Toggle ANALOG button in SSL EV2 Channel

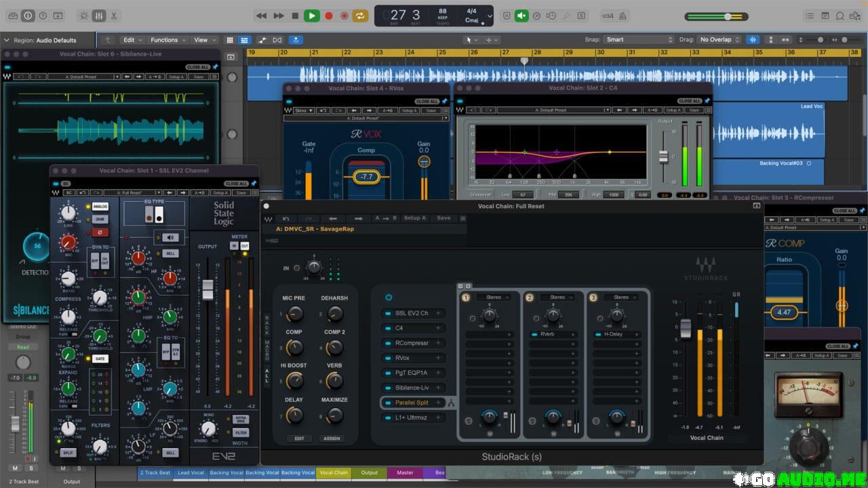(x=100, y=206)
